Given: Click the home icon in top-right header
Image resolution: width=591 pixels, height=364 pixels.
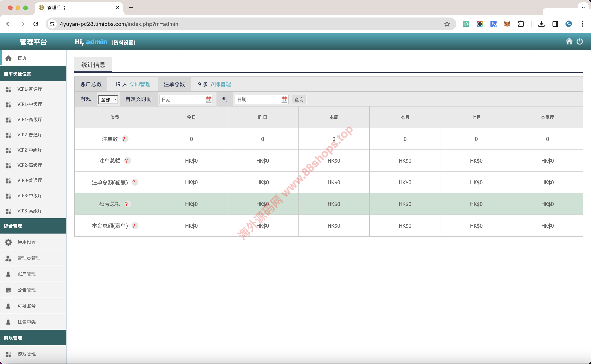Looking at the screenshot, I should pyautogui.click(x=569, y=41).
